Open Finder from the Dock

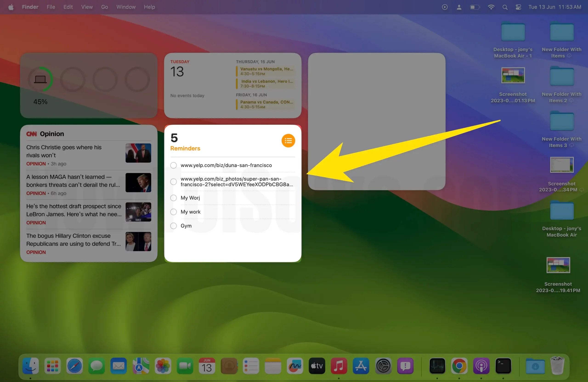click(31, 365)
